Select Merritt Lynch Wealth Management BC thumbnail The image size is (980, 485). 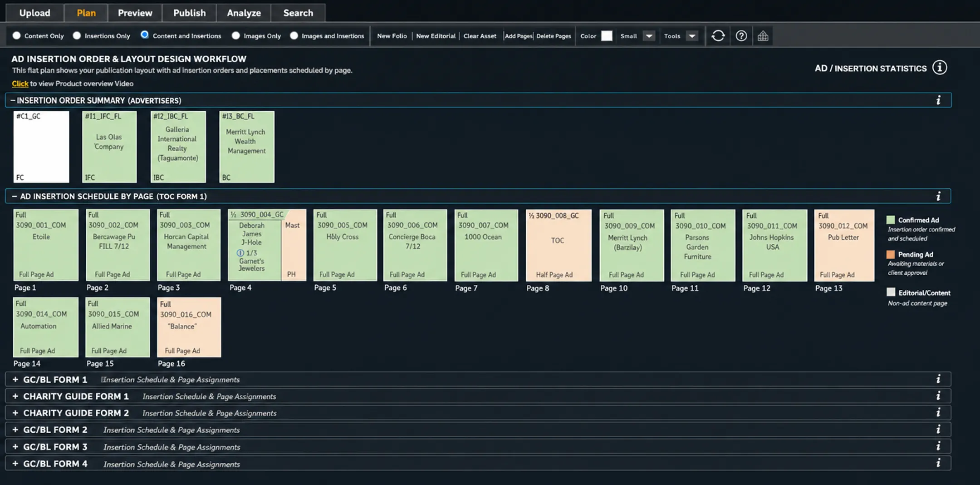point(247,147)
